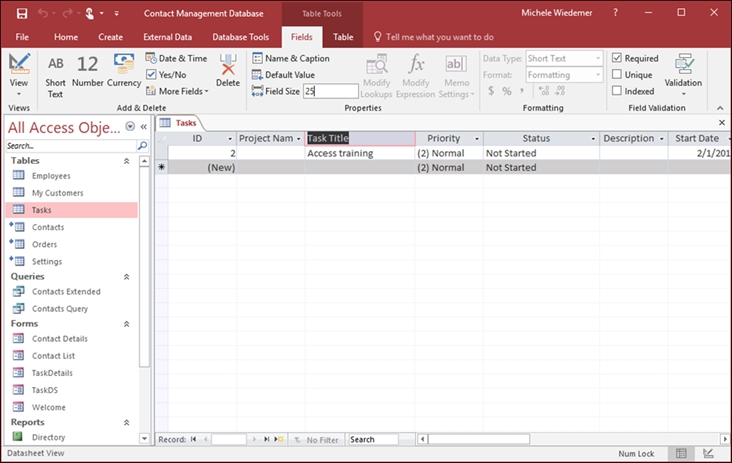
Task: Apply Comma number format icon
Action: coord(522,91)
